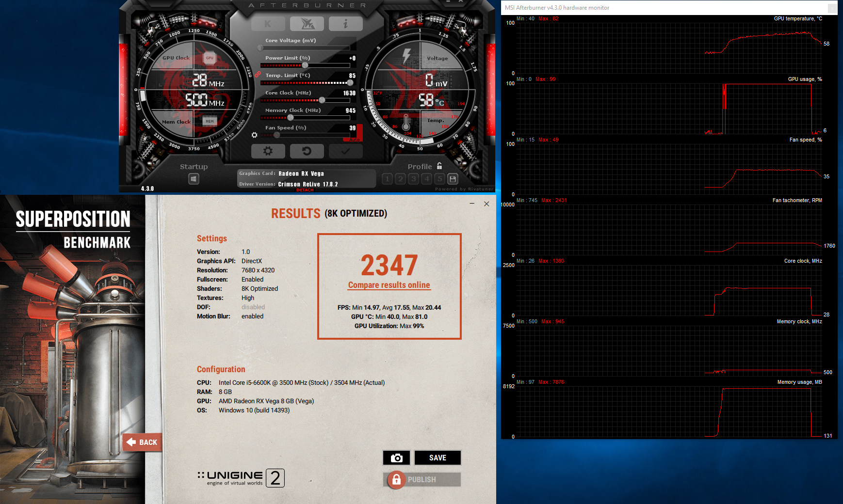The image size is (843, 504).
Task: Click the locked PUBLISH button
Action: [422, 479]
